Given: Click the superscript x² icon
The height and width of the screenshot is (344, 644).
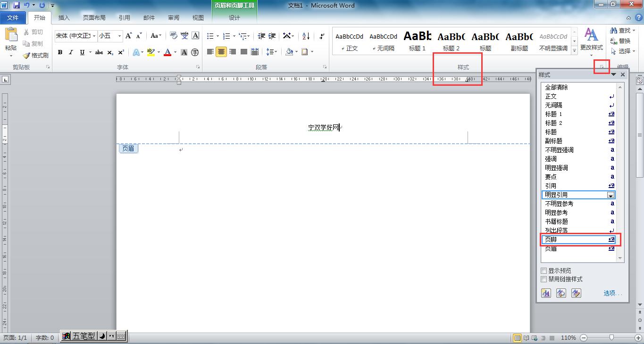Looking at the screenshot, I should tap(121, 52).
